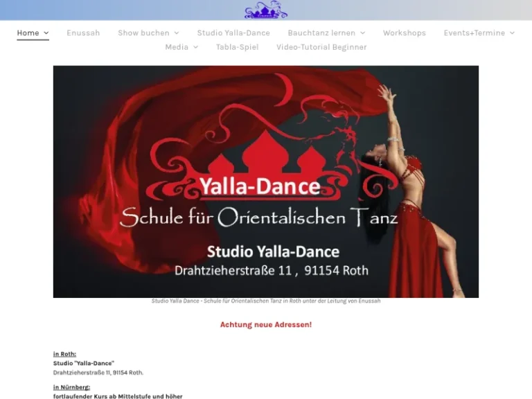Click the in Roth underlined heading
The image size is (532, 399).
pyautogui.click(x=64, y=354)
